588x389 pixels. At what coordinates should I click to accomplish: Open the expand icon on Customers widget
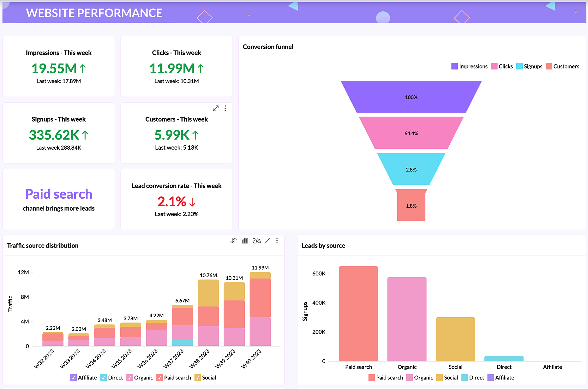tap(216, 108)
